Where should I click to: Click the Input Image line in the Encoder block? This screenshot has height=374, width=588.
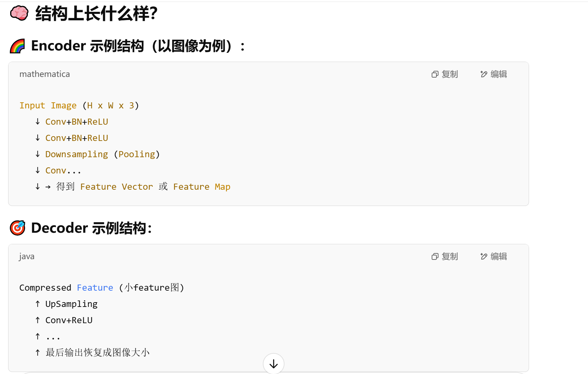coord(79,105)
